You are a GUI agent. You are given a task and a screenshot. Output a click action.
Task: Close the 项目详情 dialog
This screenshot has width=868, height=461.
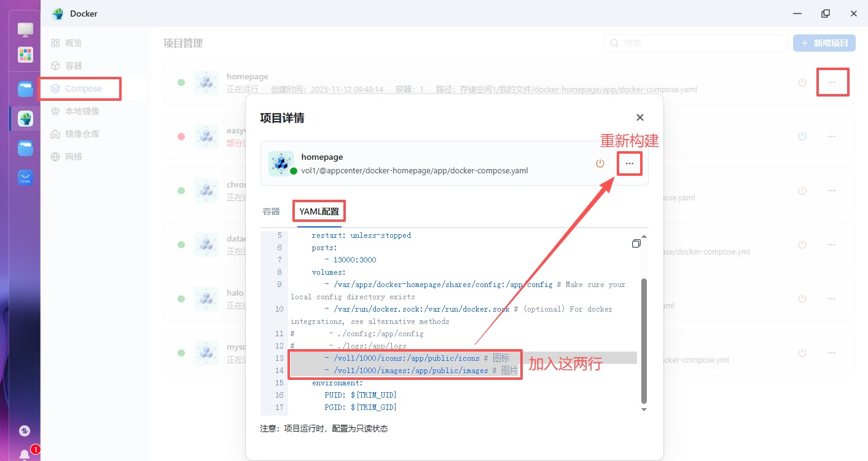point(639,117)
